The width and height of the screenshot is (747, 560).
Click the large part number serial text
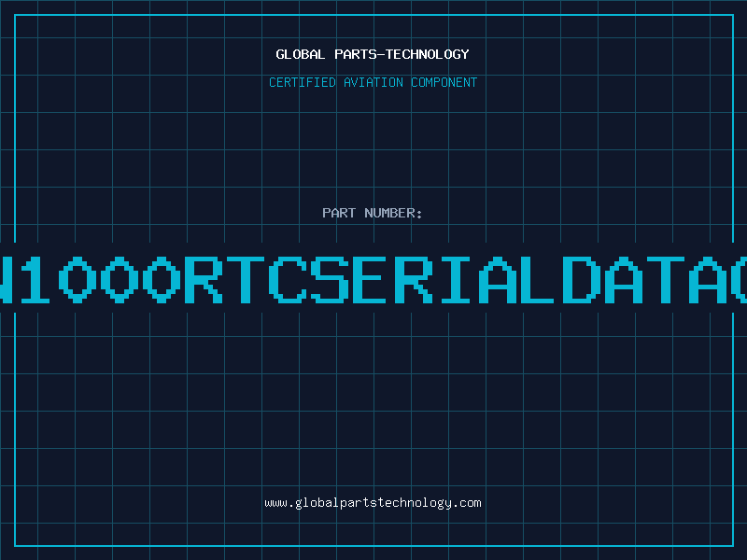(x=373, y=280)
